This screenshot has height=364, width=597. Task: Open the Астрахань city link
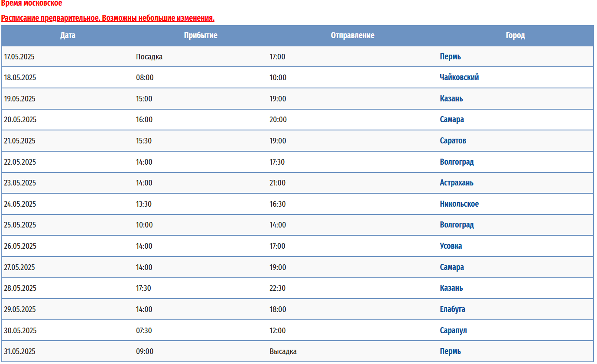pyautogui.click(x=457, y=183)
